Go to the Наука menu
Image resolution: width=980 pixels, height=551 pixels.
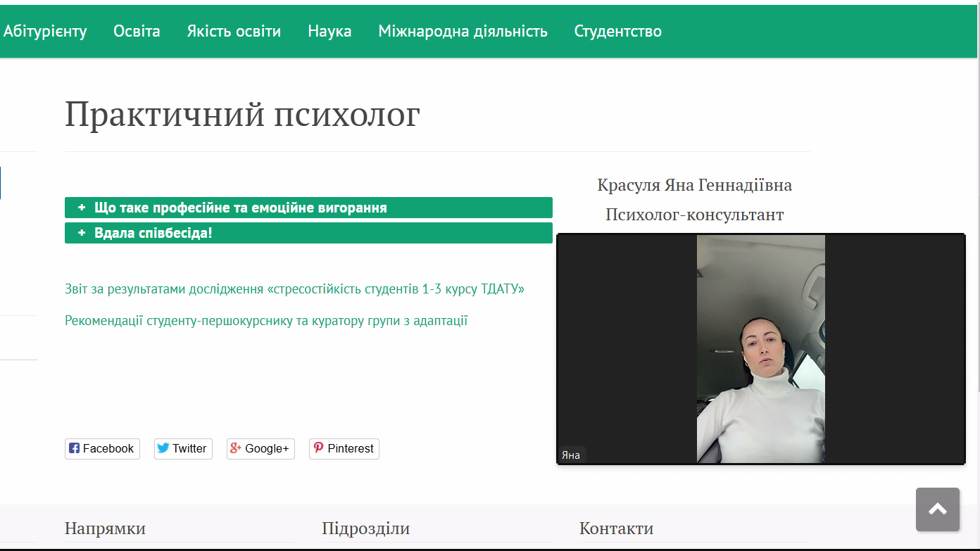pyautogui.click(x=329, y=31)
